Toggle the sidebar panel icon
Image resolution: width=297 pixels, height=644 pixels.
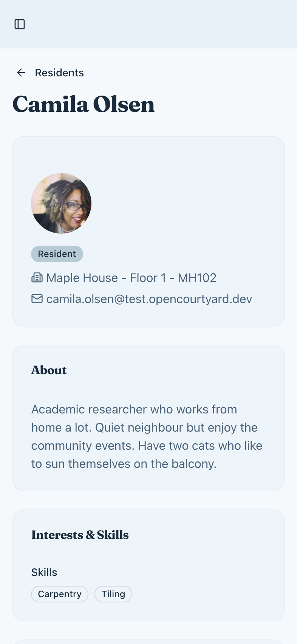(x=20, y=24)
